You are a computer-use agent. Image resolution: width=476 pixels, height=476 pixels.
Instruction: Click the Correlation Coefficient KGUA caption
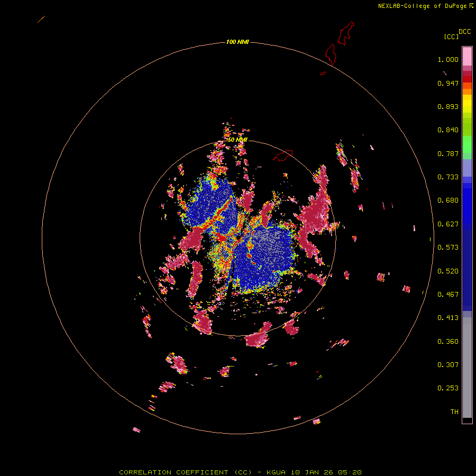[x=240, y=472]
